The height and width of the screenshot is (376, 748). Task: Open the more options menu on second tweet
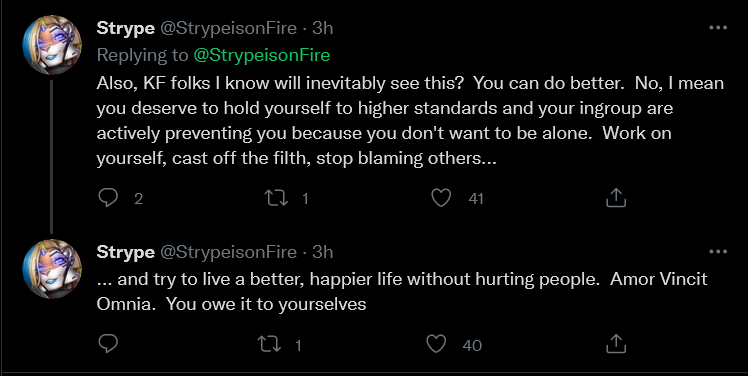[x=718, y=251]
